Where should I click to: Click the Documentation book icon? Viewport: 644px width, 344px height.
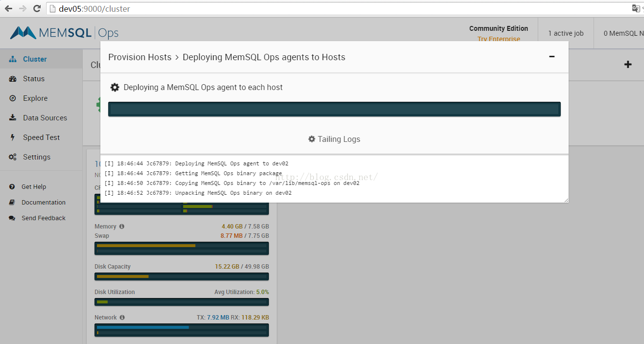(x=12, y=202)
